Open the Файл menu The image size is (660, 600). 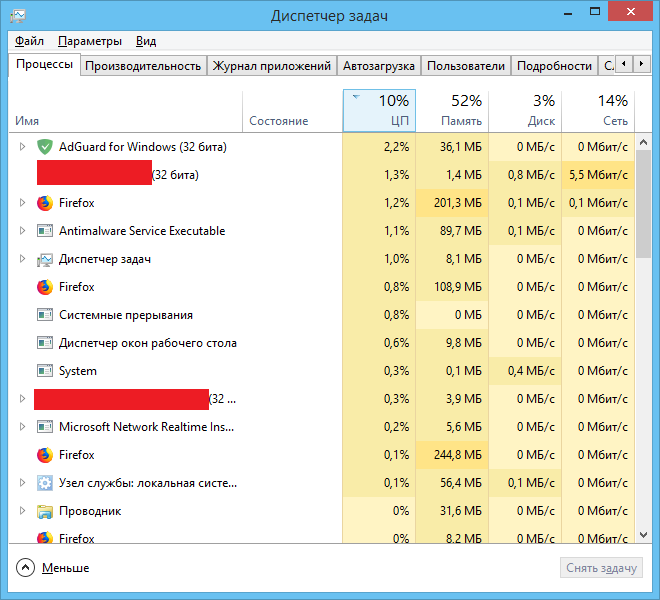29,41
